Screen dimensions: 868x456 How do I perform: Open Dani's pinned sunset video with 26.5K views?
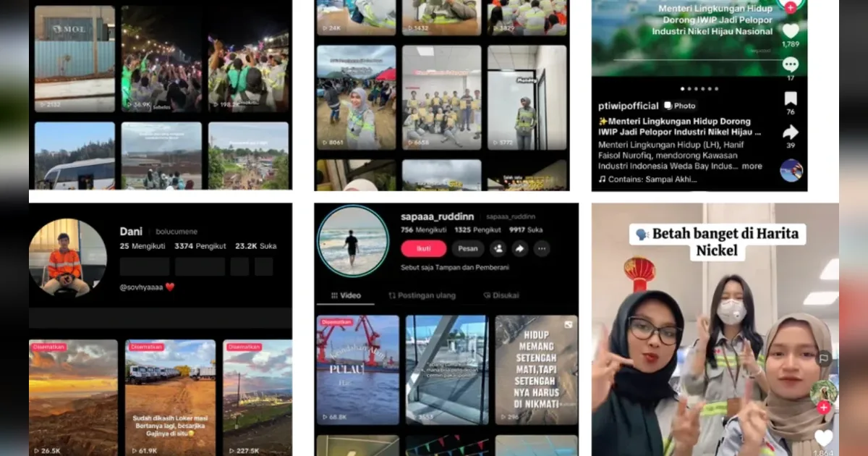pyautogui.click(x=73, y=397)
